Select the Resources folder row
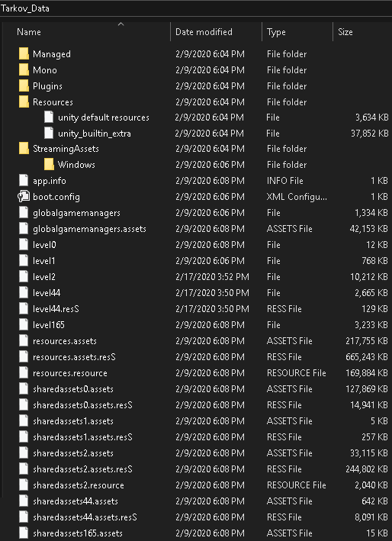Image resolution: width=392 pixels, height=541 pixels. tap(204, 102)
